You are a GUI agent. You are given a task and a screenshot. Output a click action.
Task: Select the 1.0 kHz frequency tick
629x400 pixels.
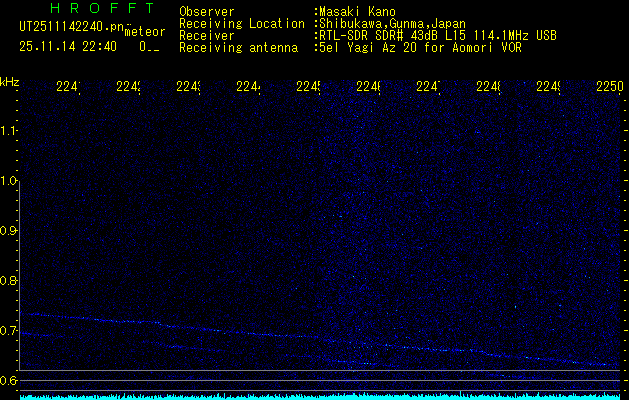9,181
